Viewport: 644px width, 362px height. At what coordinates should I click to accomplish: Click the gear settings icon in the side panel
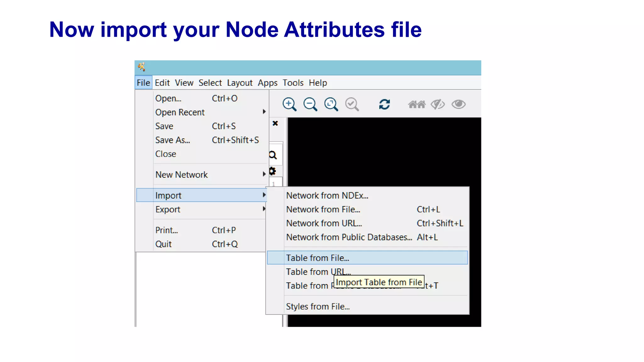(x=272, y=171)
